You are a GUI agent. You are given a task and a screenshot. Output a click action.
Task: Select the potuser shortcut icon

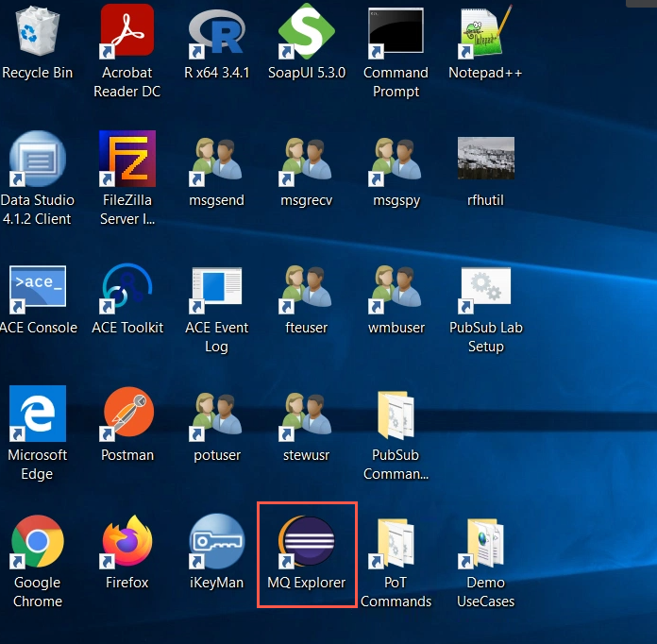click(216, 415)
